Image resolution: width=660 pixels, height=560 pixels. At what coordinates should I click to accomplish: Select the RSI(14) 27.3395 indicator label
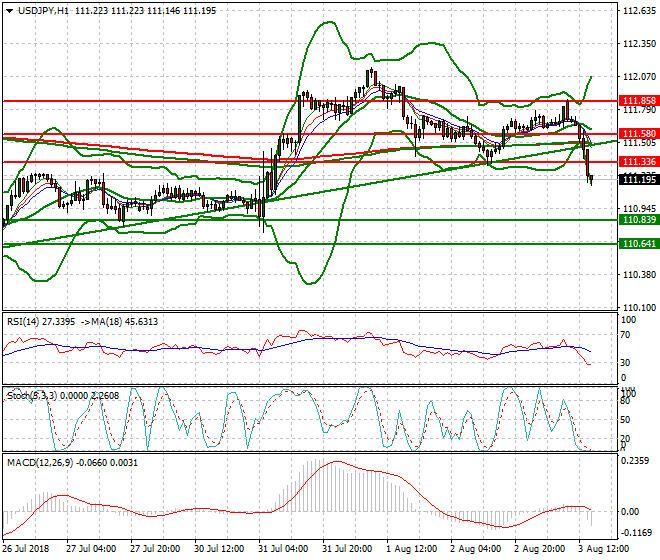[x=41, y=322]
